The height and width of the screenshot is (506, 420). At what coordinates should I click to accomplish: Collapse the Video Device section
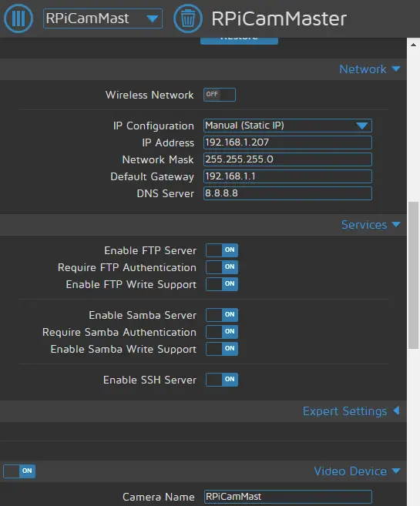pyautogui.click(x=358, y=471)
